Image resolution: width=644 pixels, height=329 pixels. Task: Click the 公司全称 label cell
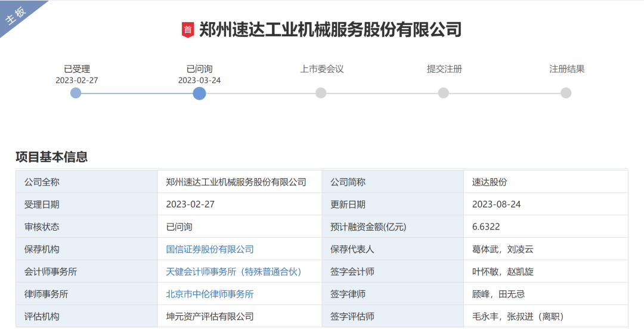click(x=86, y=182)
